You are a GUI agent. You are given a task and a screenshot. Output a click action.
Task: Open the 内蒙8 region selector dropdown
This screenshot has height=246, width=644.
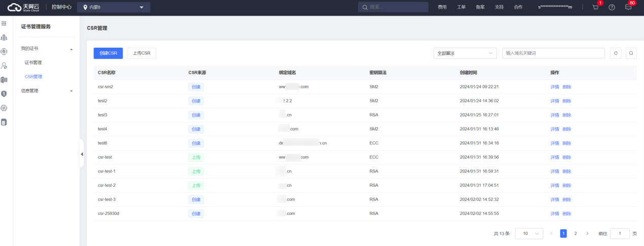[x=114, y=7]
